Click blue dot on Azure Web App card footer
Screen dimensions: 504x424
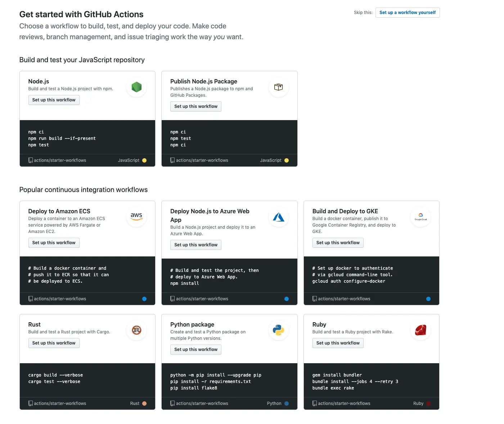[287, 299]
